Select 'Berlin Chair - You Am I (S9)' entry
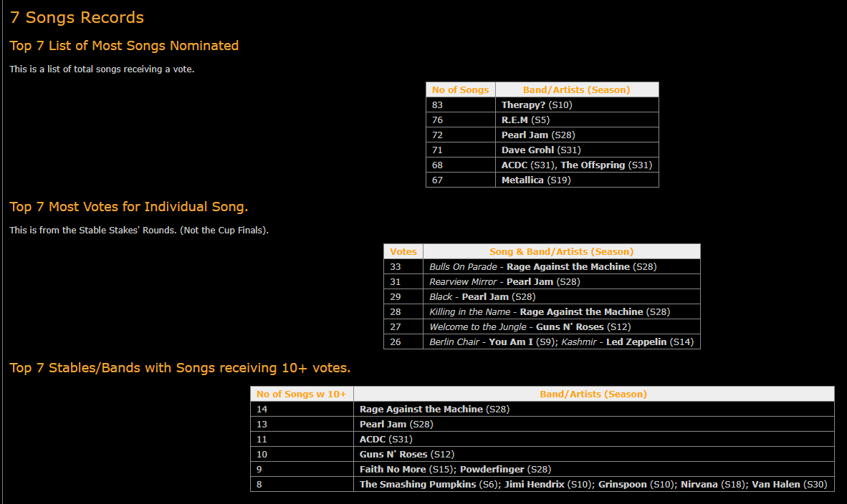The height and width of the screenshot is (504, 847). pyautogui.click(x=493, y=342)
